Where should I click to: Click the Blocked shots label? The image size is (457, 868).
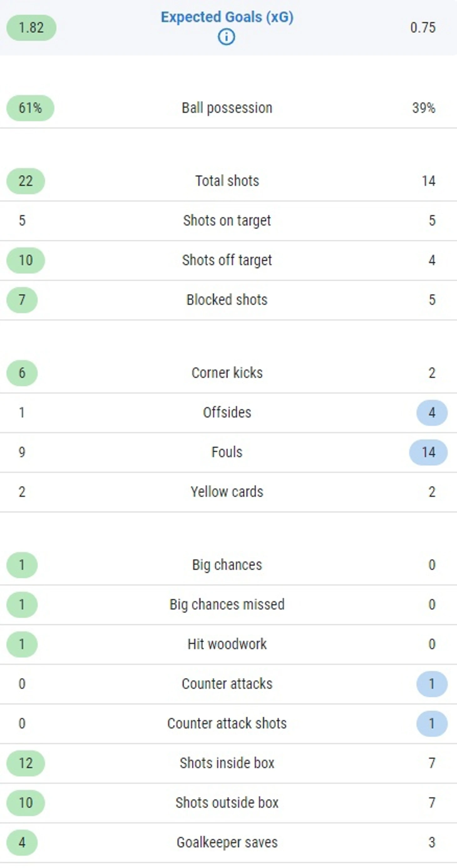click(227, 300)
